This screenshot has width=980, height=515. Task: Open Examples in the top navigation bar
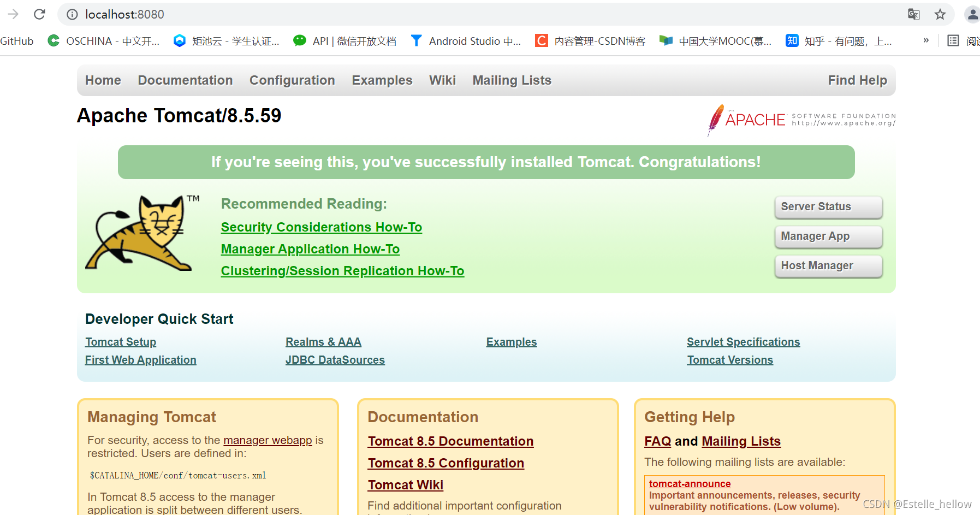tap(382, 80)
